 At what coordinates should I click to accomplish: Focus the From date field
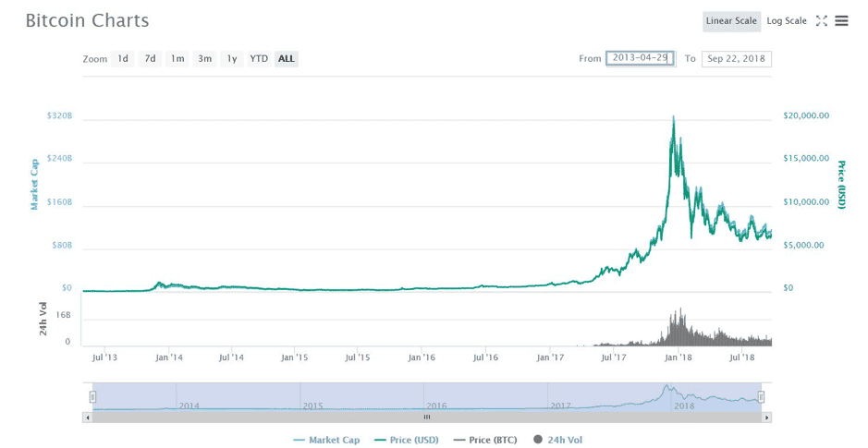641,58
